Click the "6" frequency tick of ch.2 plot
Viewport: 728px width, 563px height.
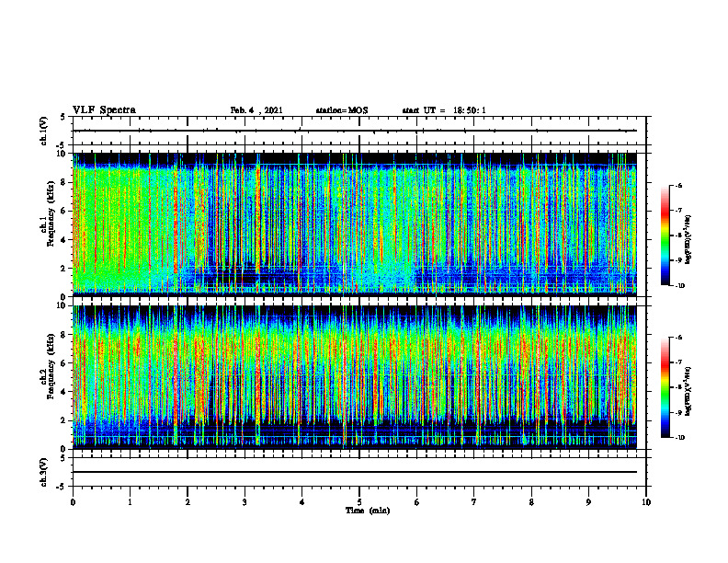65,362
